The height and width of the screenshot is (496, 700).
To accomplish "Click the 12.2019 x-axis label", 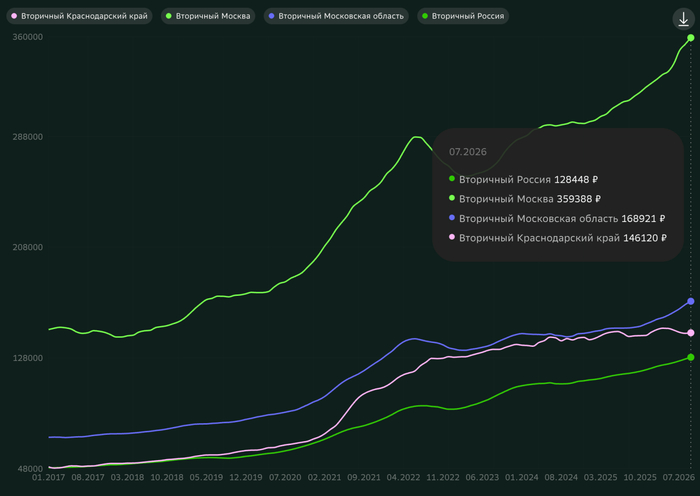I will 246,477.
